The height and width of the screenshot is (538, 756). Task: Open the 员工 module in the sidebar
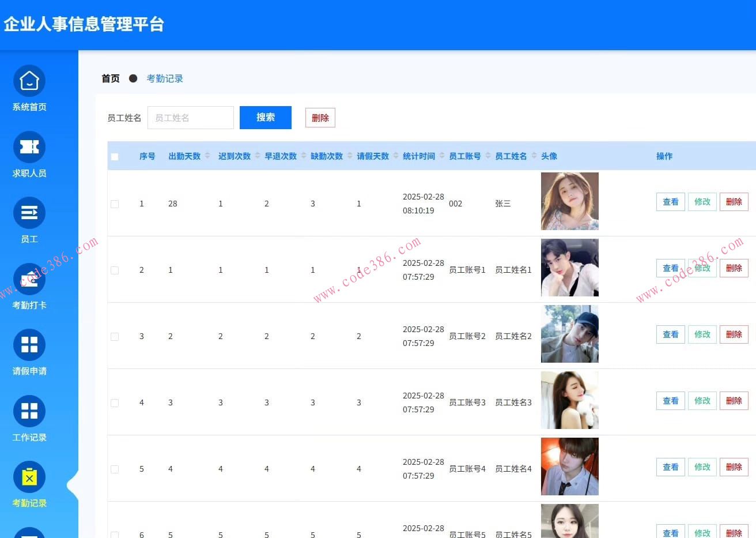click(x=29, y=213)
